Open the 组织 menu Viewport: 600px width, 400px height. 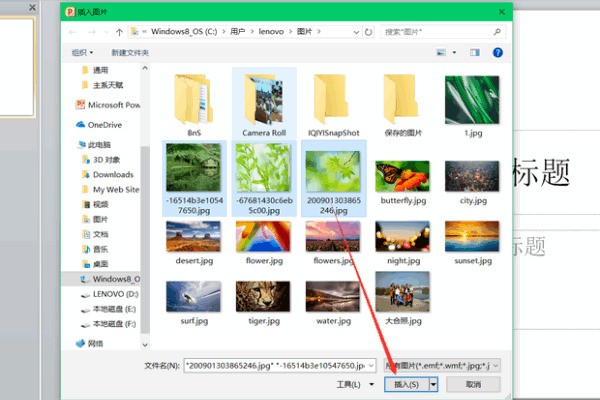pos(83,52)
